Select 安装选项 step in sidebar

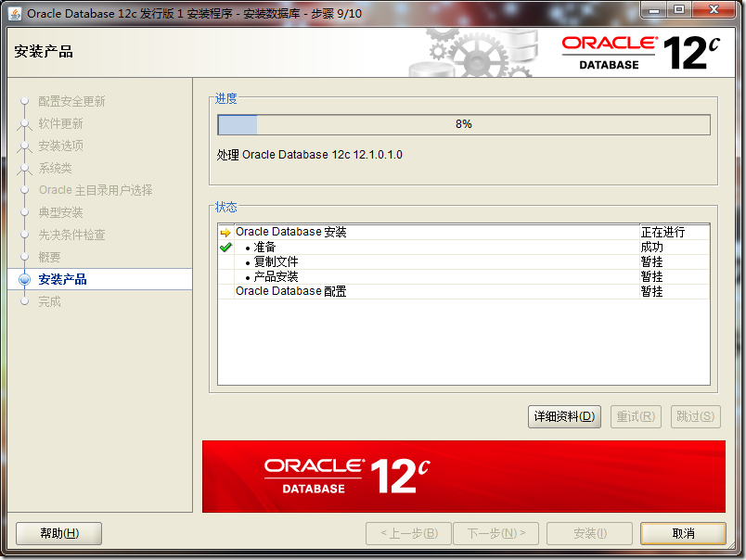click(x=60, y=146)
